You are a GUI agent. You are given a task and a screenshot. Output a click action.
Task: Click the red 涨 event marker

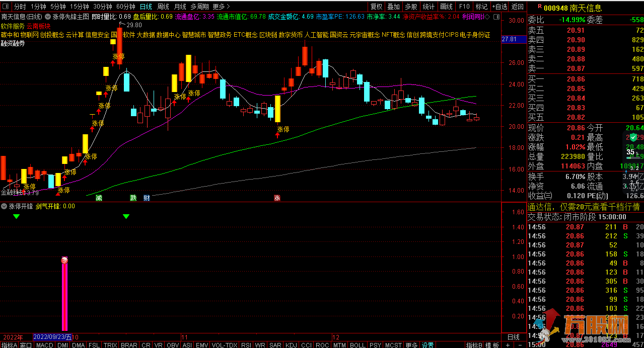click(x=277, y=198)
